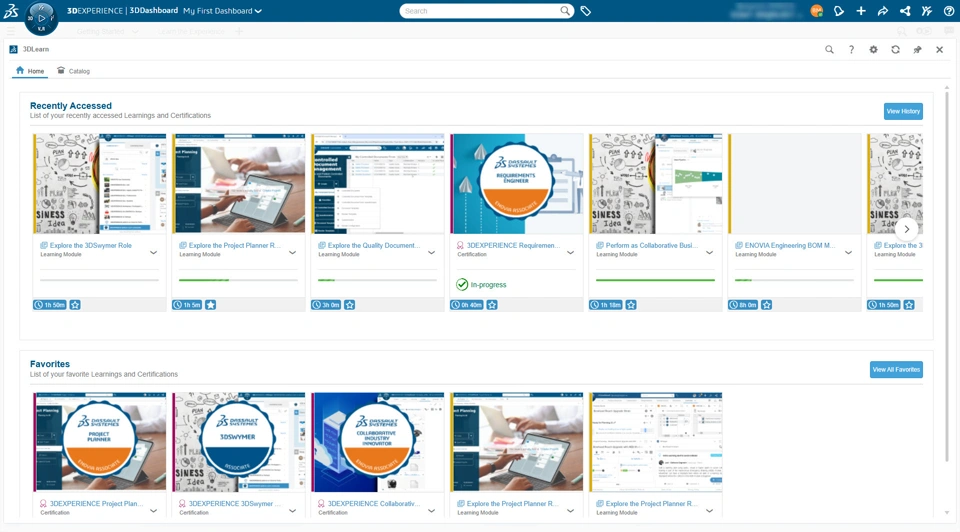Expand 3DEXPERIENCE Requiremen... certification chevron

point(571,252)
